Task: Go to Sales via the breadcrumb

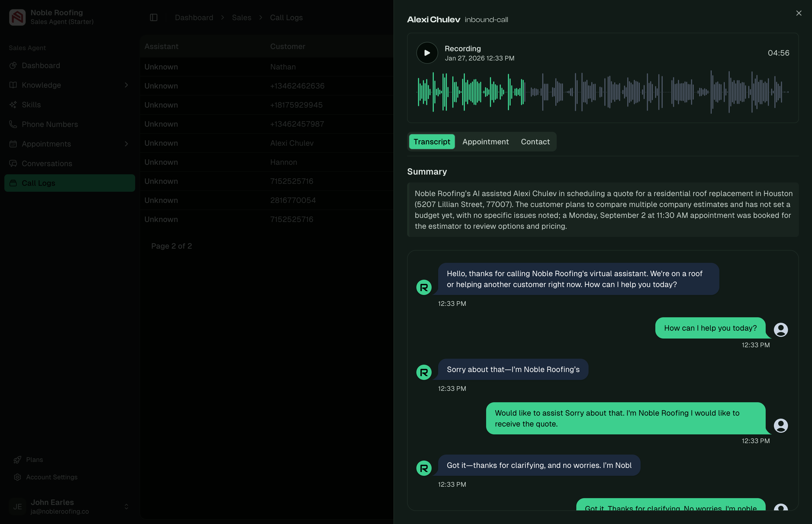Action: pyautogui.click(x=241, y=17)
